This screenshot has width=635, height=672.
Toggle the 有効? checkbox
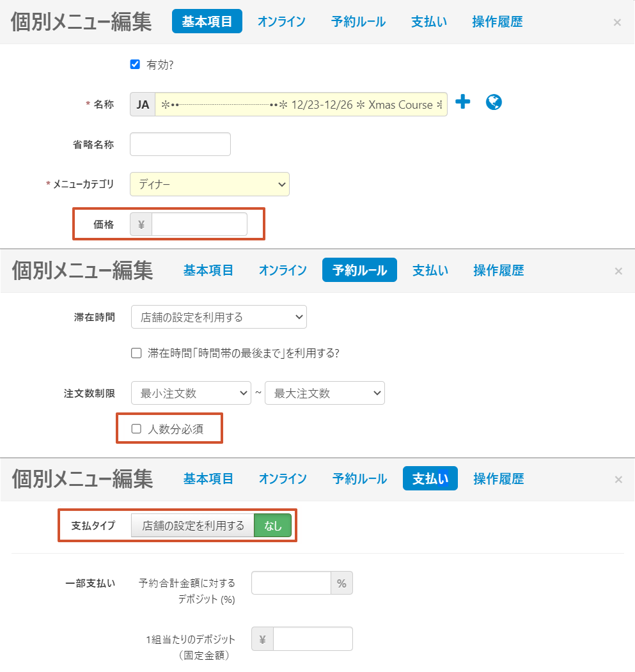coord(135,65)
